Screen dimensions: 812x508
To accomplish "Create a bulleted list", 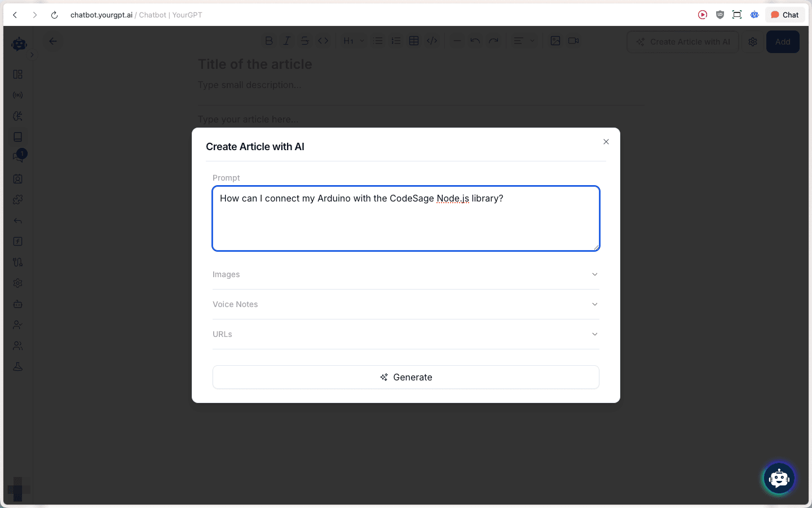I will (378, 41).
